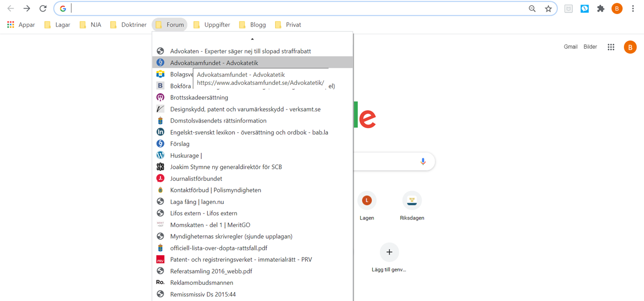Open Domstolsväsendets rättsinformation bookmark
The height and width of the screenshot is (301, 644).
[252, 121]
